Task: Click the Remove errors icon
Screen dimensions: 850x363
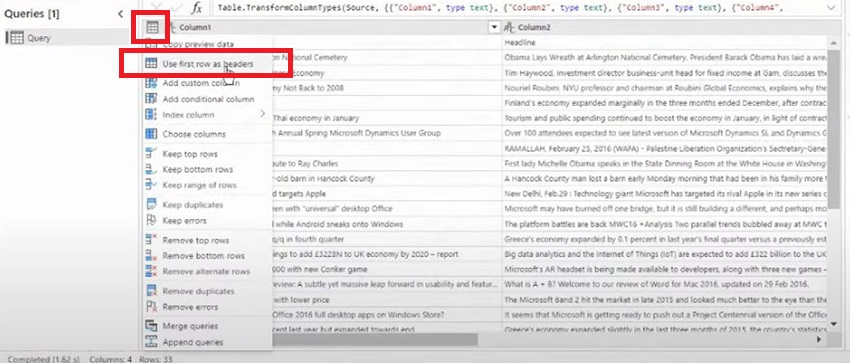Action: [x=151, y=307]
